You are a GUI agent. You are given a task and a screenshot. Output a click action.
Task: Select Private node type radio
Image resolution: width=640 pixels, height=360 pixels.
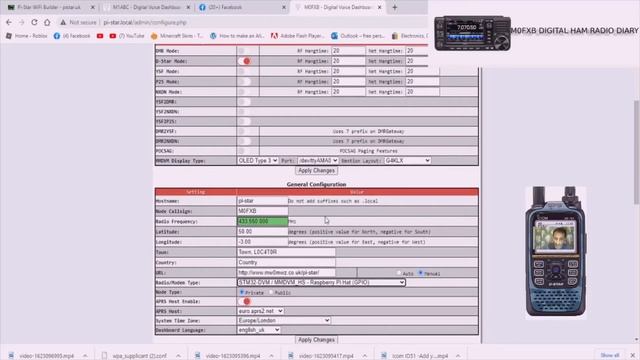(x=242, y=292)
